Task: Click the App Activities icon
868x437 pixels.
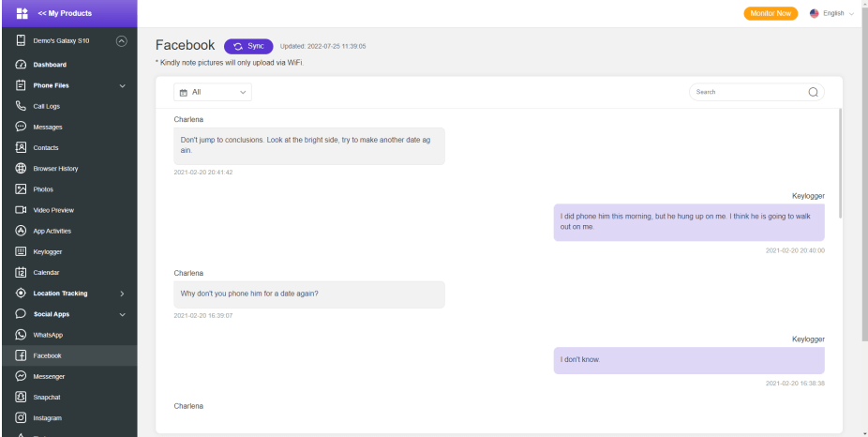Action: click(x=21, y=231)
